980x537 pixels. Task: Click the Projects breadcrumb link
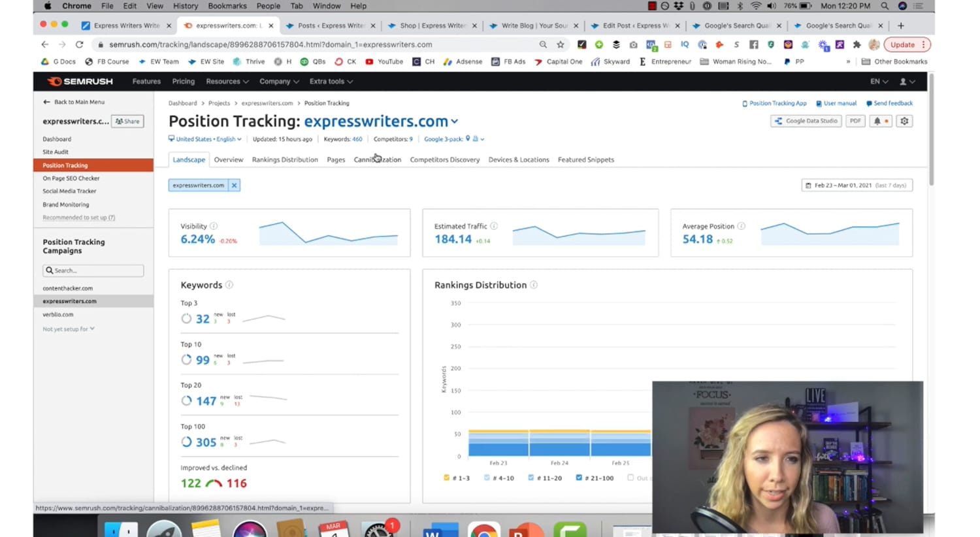[x=219, y=103]
